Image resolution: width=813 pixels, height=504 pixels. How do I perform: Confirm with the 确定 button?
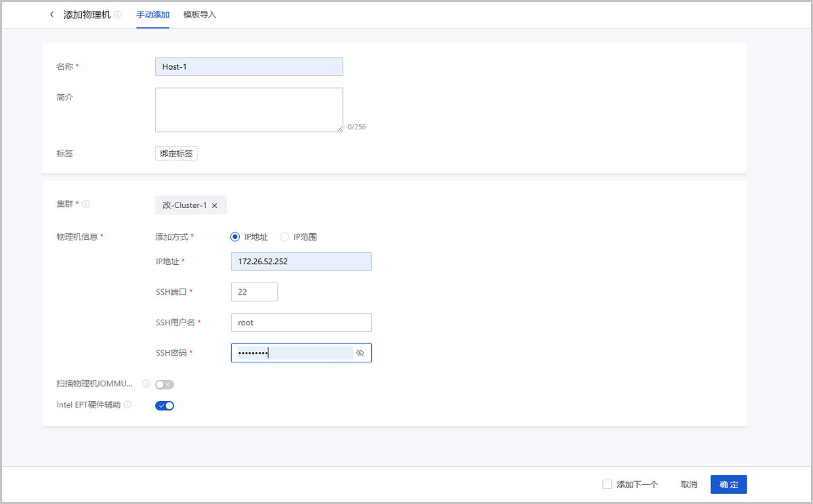pyautogui.click(x=729, y=484)
